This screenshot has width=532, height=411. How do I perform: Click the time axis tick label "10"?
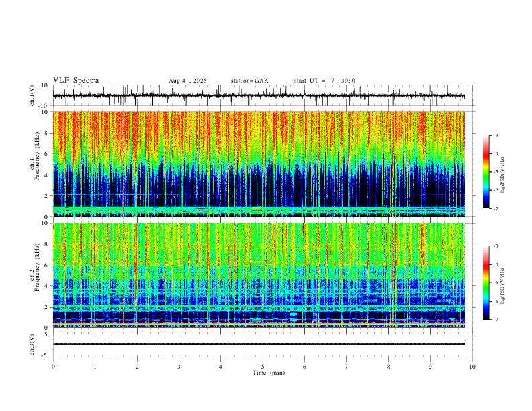click(x=472, y=367)
